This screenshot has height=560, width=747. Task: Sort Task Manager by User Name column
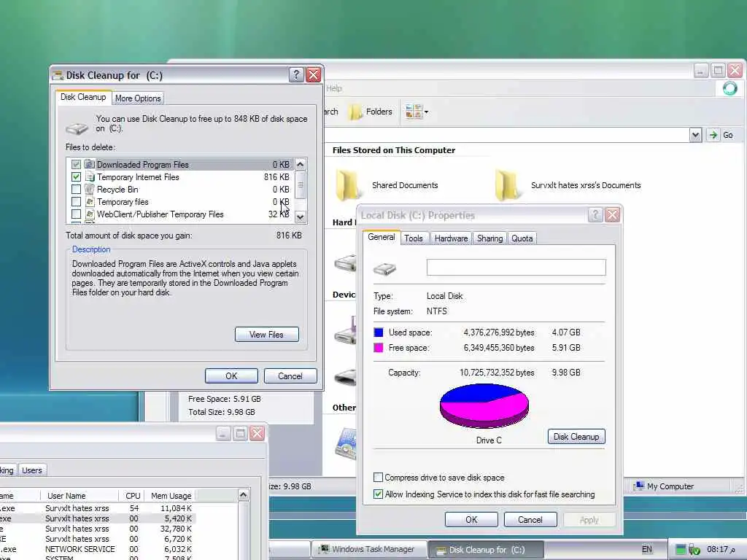point(80,496)
